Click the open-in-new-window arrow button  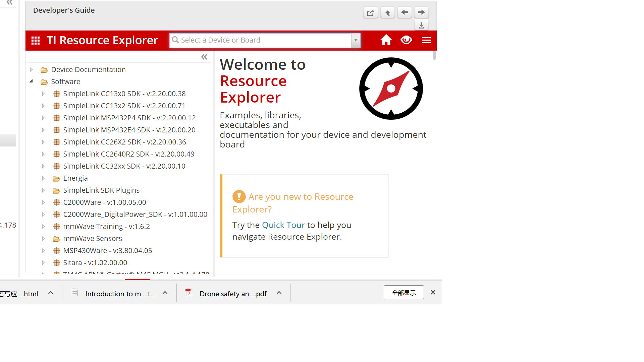[x=371, y=13]
